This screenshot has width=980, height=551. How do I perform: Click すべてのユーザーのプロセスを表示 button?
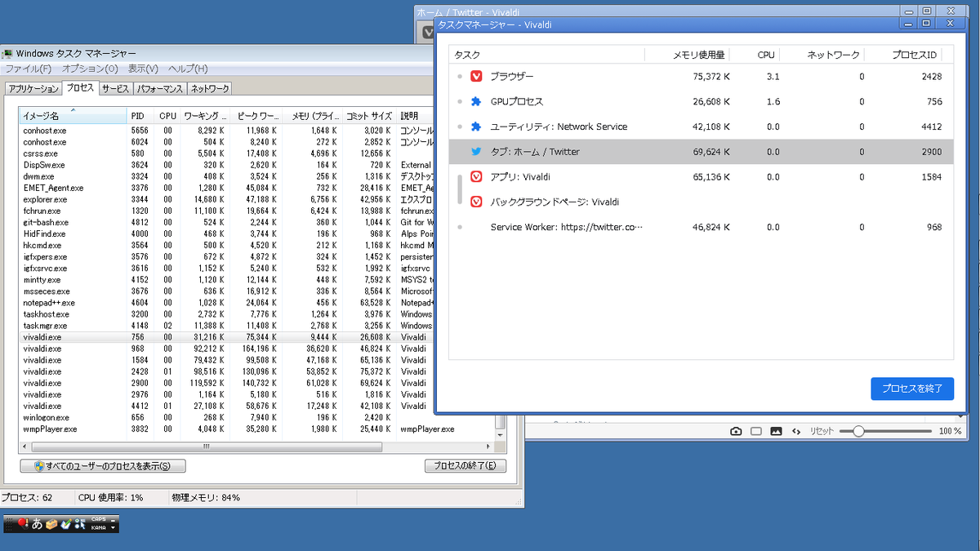coord(103,466)
